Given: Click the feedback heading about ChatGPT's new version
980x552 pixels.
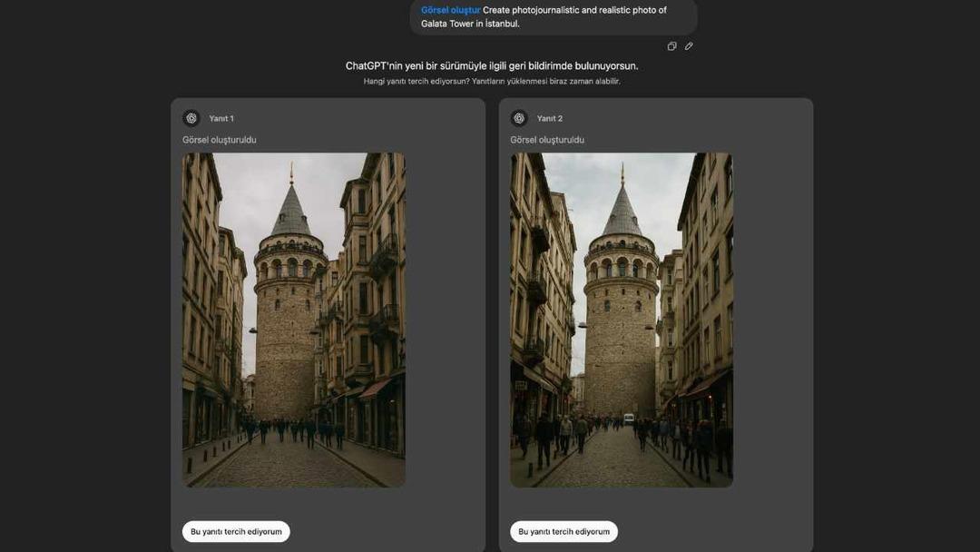Looking at the screenshot, I should 492,66.
